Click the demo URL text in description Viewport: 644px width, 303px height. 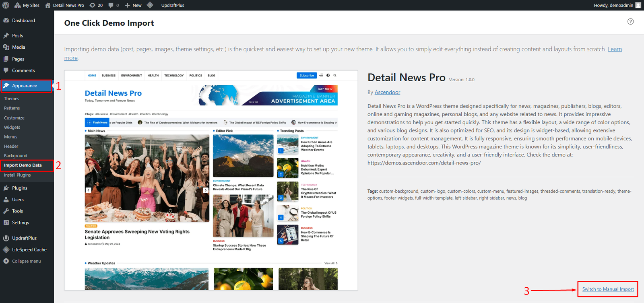point(424,163)
